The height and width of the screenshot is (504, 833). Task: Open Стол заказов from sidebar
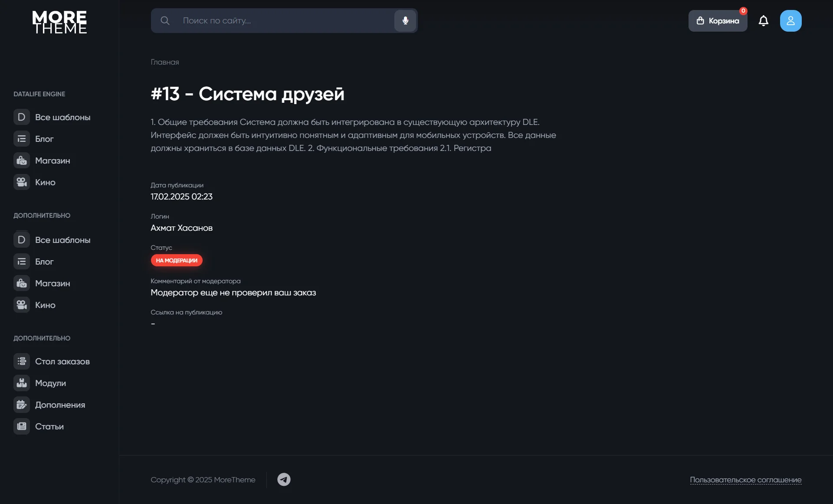pyautogui.click(x=52, y=361)
